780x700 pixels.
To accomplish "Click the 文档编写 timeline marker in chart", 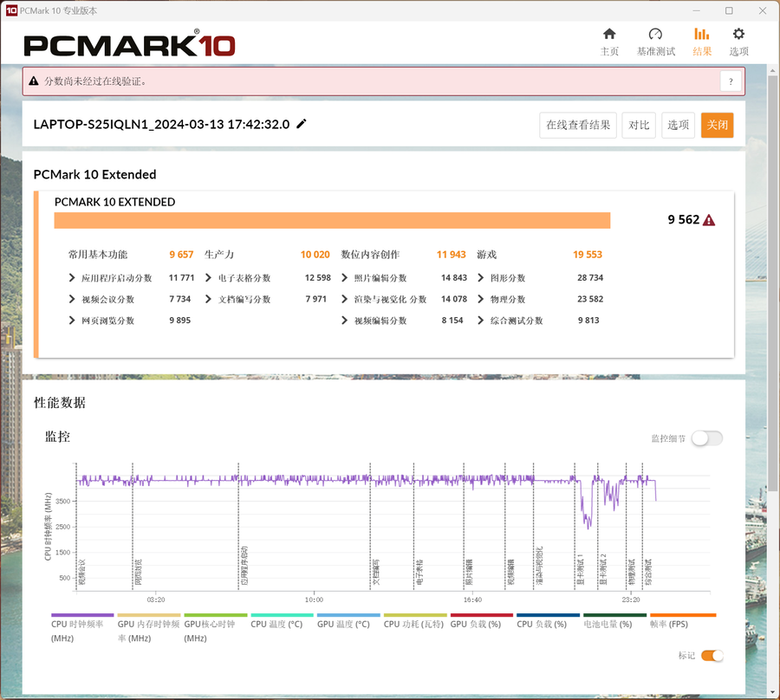I will (x=376, y=572).
